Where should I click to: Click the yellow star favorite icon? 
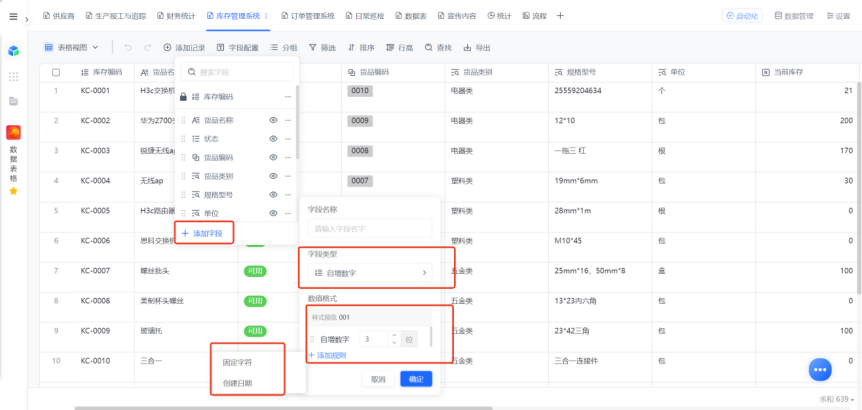13,191
